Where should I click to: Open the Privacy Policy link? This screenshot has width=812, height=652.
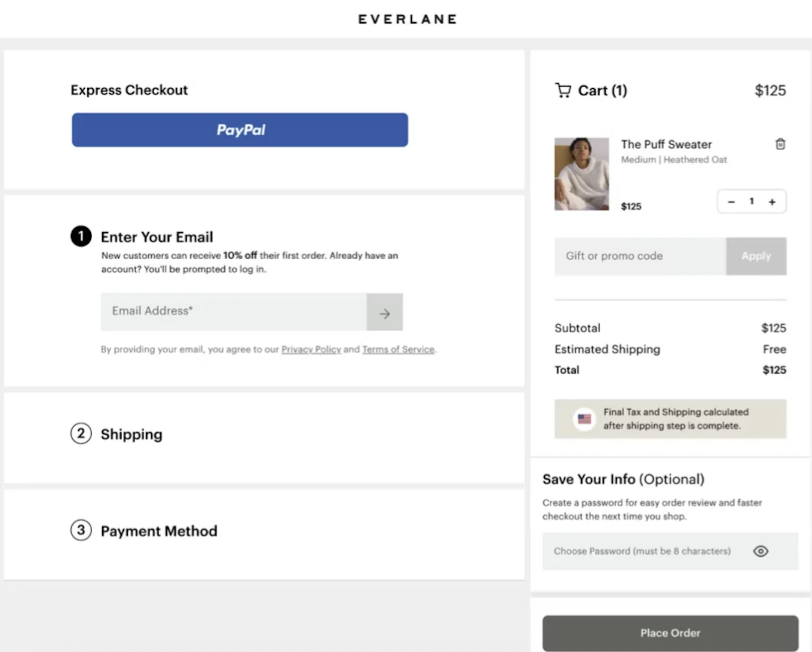[311, 350]
